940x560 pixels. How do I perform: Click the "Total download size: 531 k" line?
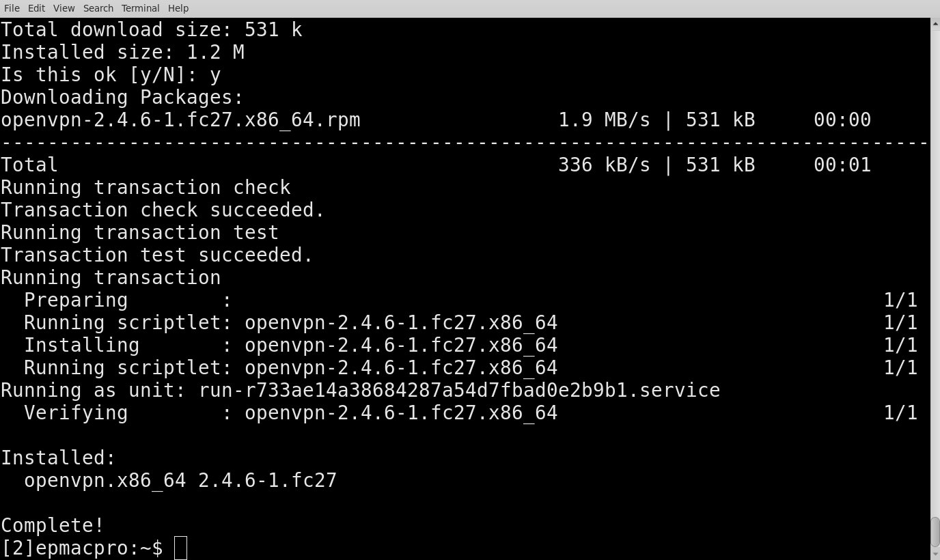(151, 29)
